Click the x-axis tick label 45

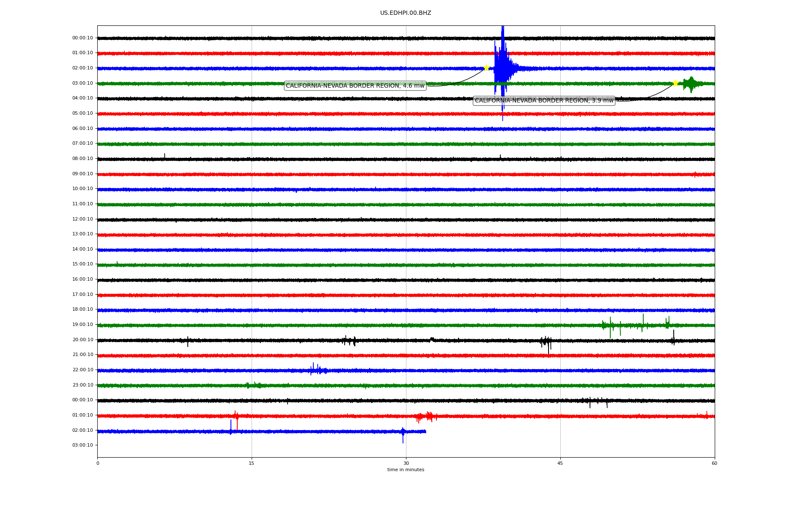tap(560, 464)
